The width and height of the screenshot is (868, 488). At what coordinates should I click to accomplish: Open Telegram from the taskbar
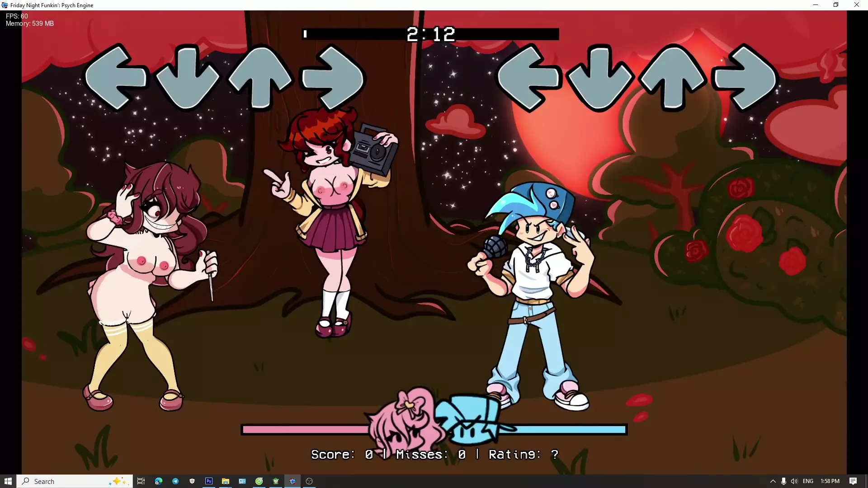pos(175,481)
